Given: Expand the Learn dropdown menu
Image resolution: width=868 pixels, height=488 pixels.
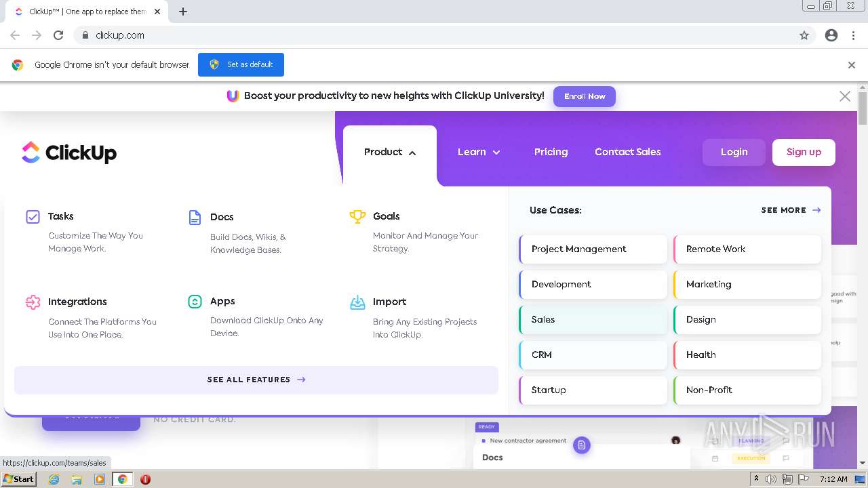Looking at the screenshot, I should pos(479,152).
